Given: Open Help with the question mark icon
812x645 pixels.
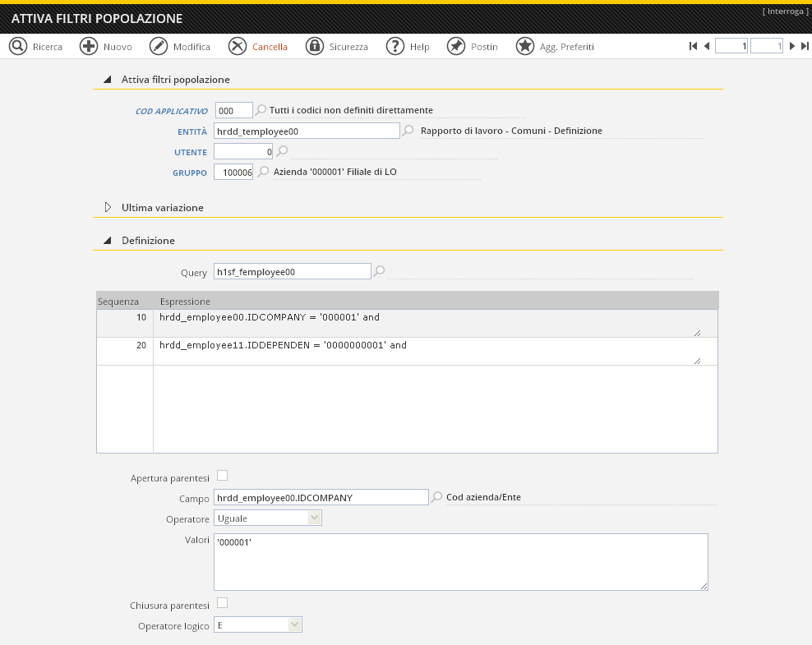Looking at the screenshot, I should [x=394, y=46].
